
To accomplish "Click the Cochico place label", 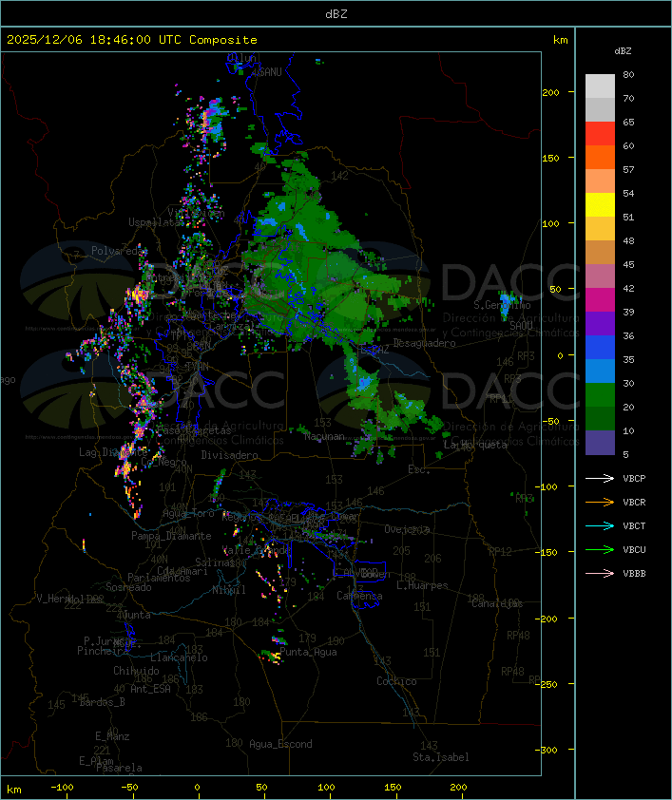I will [396, 681].
